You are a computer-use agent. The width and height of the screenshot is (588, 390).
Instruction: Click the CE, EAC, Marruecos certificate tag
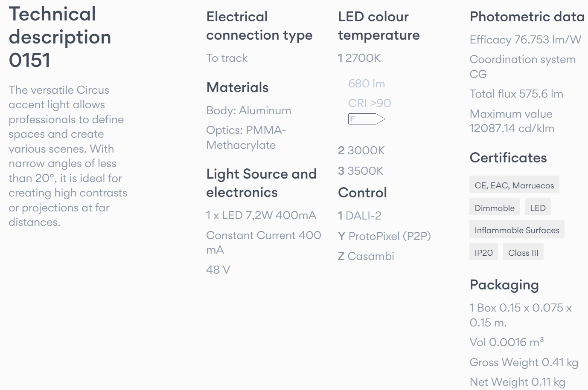(x=514, y=185)
